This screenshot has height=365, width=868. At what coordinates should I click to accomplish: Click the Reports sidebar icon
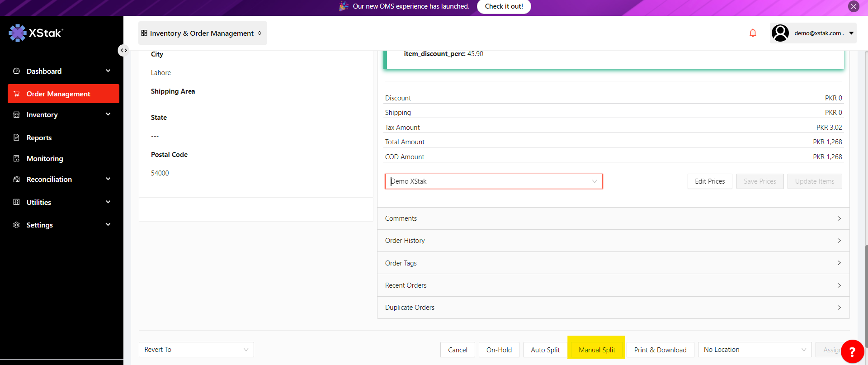click(x=17, y=137)
